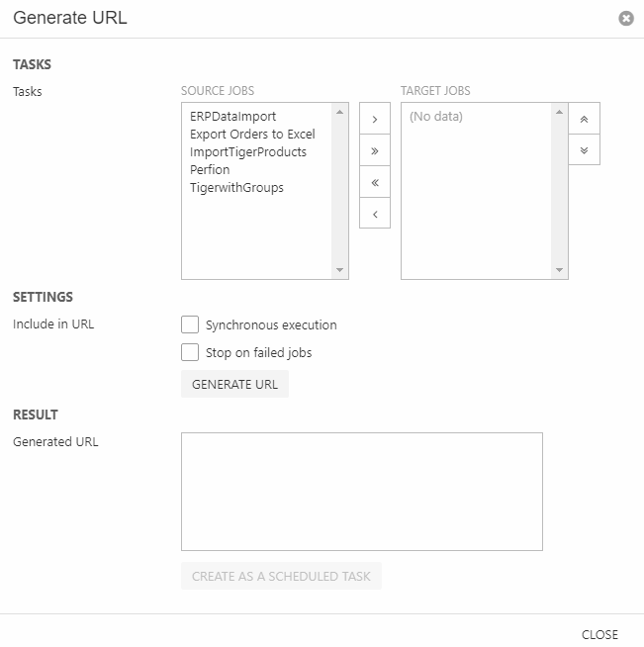Screen dimensions: 644x647
Task: Move all jobs to target list
Action: tap(375, 150)
